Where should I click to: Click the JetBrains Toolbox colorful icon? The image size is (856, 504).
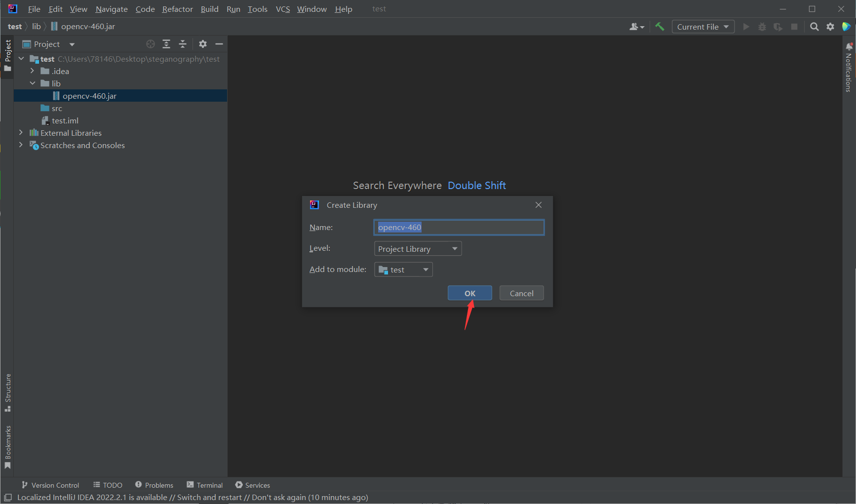point(846,27)
